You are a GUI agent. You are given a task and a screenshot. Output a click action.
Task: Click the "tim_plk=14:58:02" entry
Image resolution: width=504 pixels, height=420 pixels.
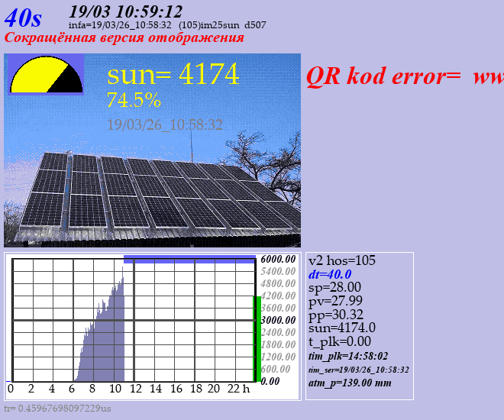(x=347, y=356)
